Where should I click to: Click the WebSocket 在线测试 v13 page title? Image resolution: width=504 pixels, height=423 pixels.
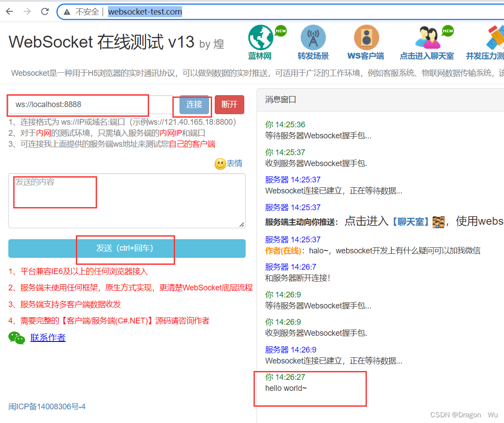101,42
